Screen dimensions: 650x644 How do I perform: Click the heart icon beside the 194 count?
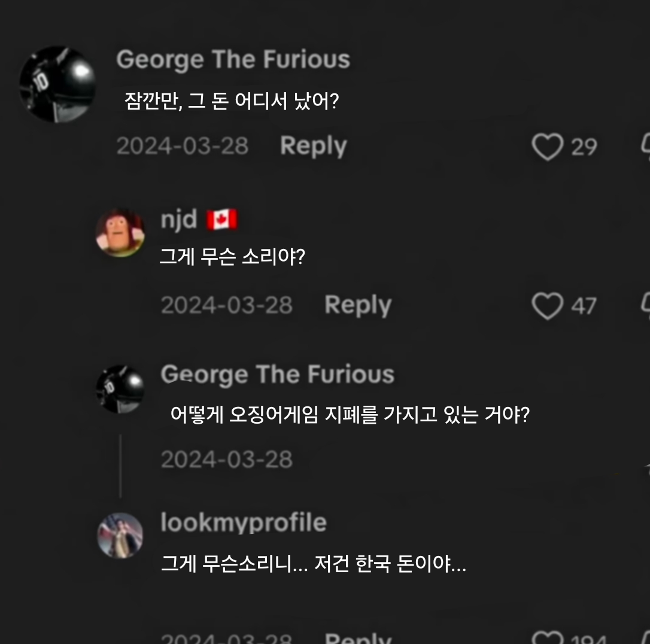[547, 637]
